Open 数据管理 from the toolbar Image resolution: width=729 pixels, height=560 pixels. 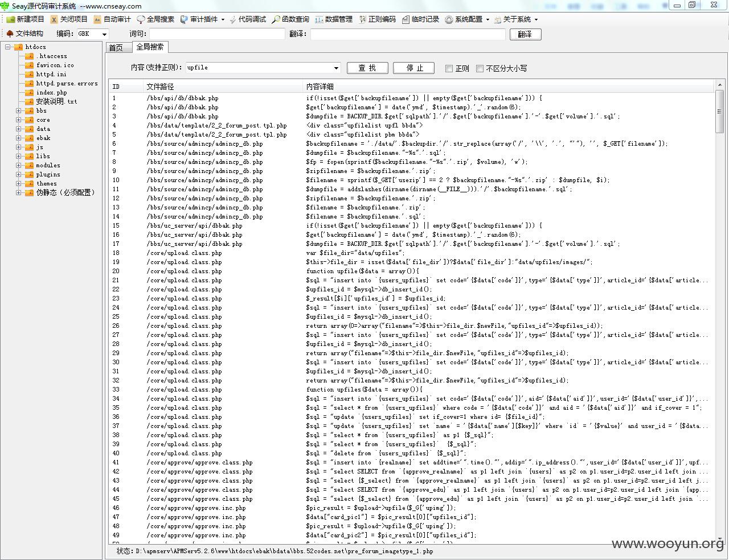[334, 19]
